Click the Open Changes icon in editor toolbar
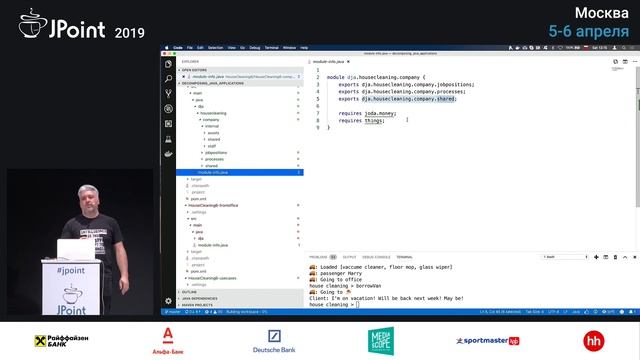This screenshot has height=360, width=640. (615, 62)
